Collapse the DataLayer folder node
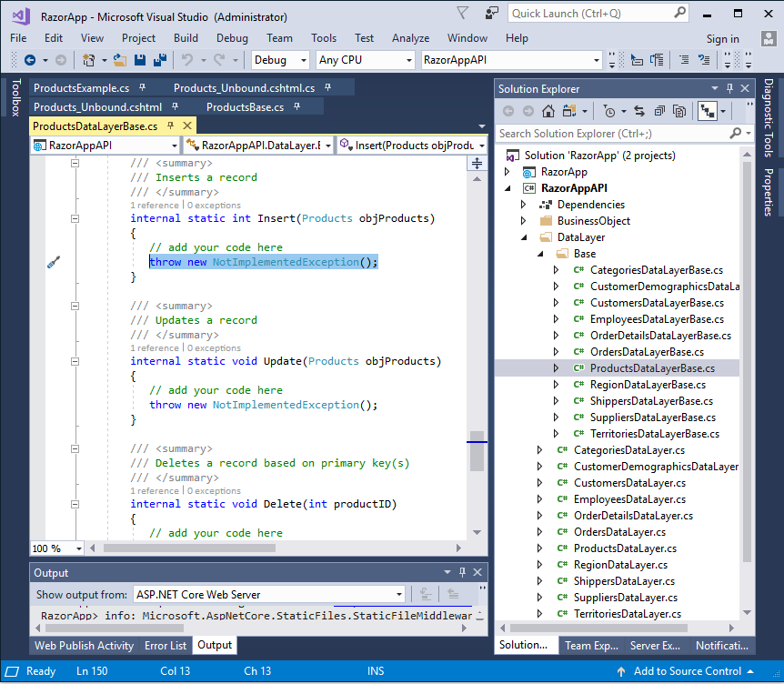This screenshot has width=784, height=684. [524, 237]
